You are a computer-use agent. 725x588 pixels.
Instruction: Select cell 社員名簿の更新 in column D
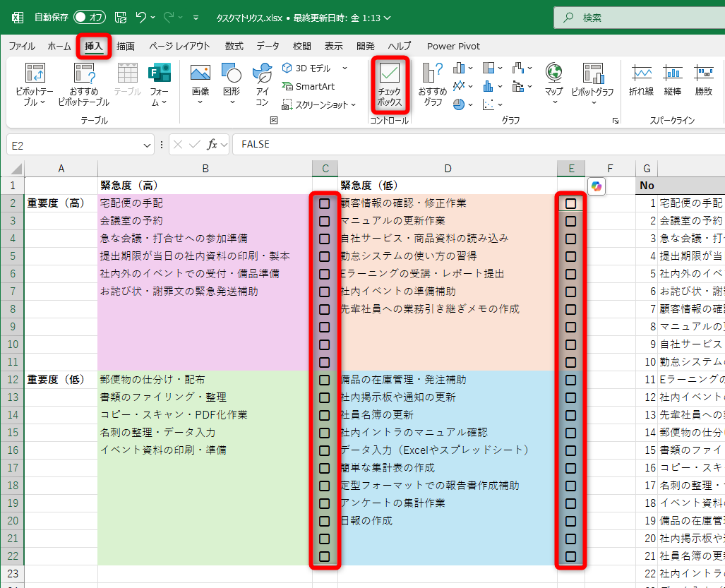(x=448, y=415)
